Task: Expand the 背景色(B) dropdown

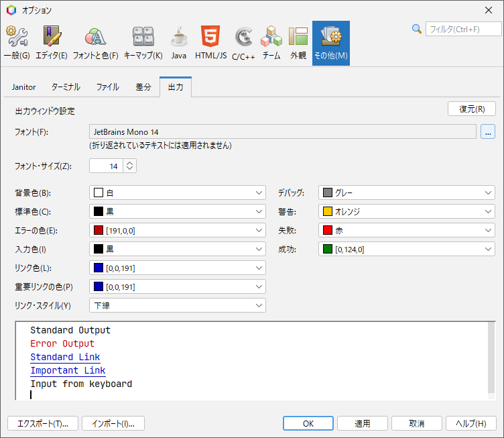Action: click(x=178, y=193)
